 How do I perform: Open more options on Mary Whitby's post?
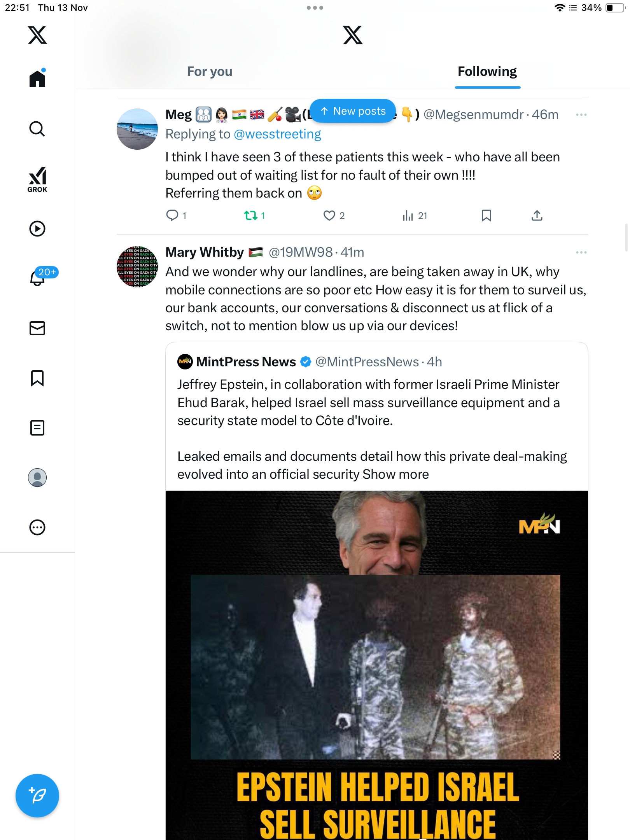click(x=581, y=252)
